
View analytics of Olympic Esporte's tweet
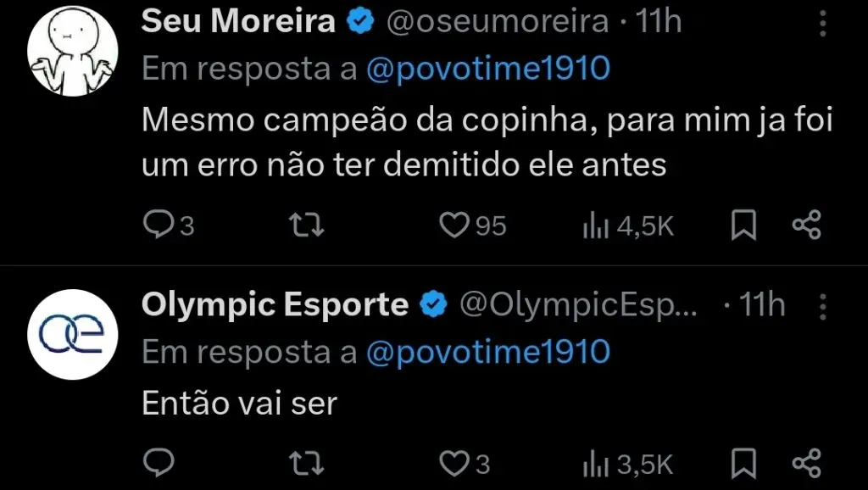pos(591,464)
